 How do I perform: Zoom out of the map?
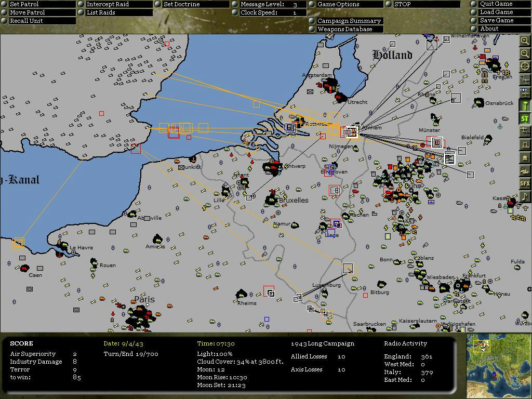tap(525, 54)
